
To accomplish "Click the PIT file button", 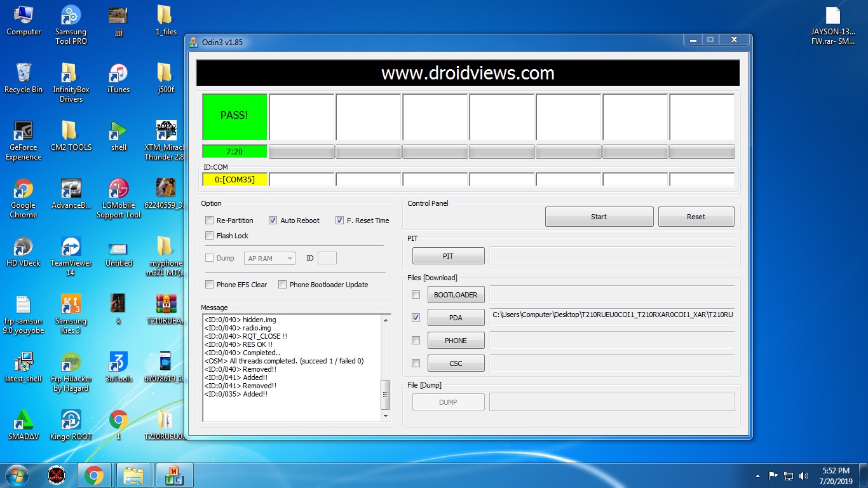I will 448,256.
